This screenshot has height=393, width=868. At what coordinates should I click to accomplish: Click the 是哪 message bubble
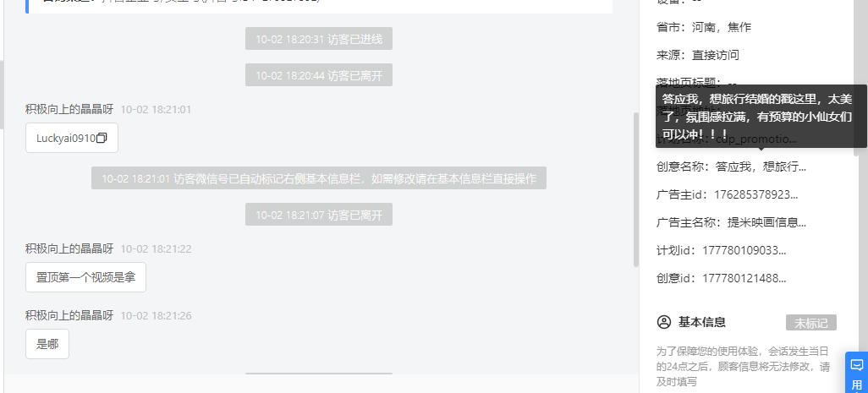[x=47, y=344]
